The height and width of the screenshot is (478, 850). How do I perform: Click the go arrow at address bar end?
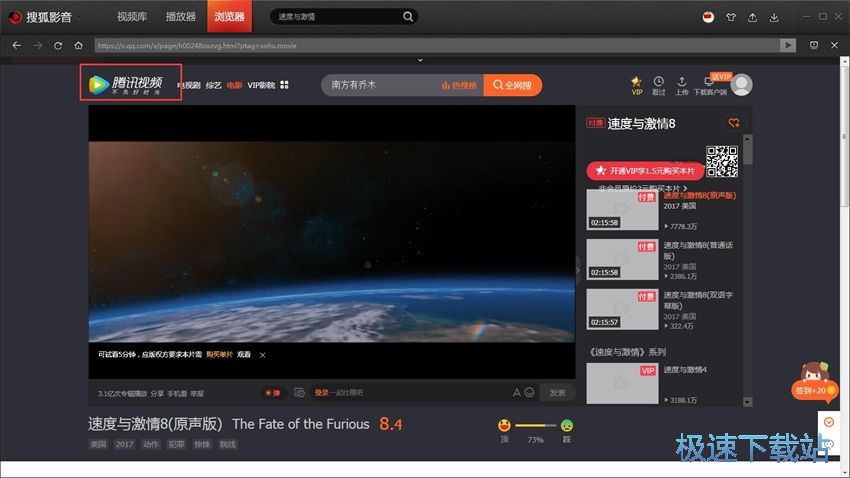(788, 46)
